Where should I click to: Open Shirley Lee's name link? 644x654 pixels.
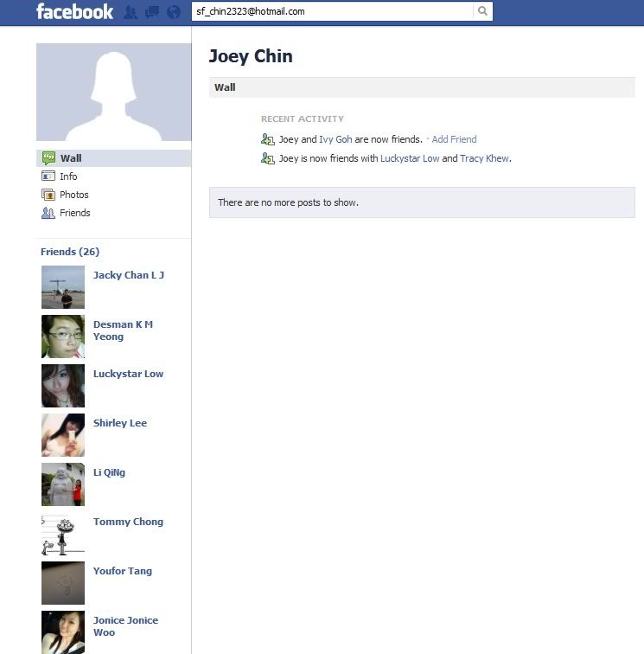pos(120,423)
